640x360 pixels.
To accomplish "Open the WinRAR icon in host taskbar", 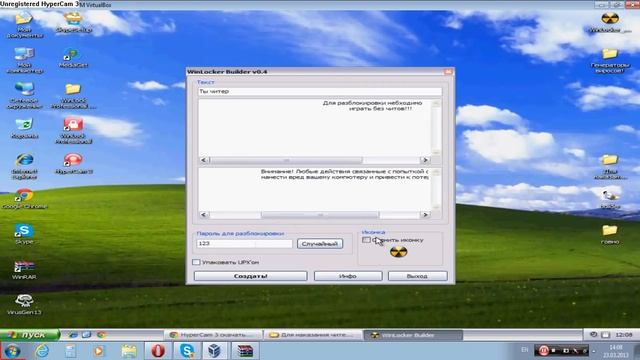I will pos(245,351).
